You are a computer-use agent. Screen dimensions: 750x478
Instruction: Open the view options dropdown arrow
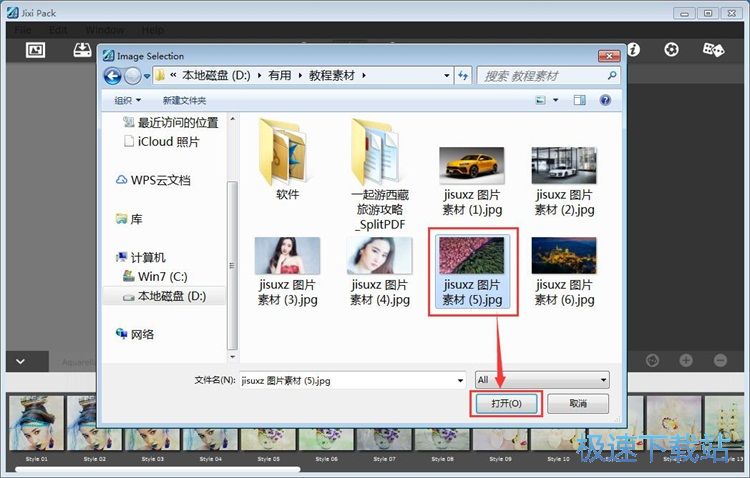point(556,100)
